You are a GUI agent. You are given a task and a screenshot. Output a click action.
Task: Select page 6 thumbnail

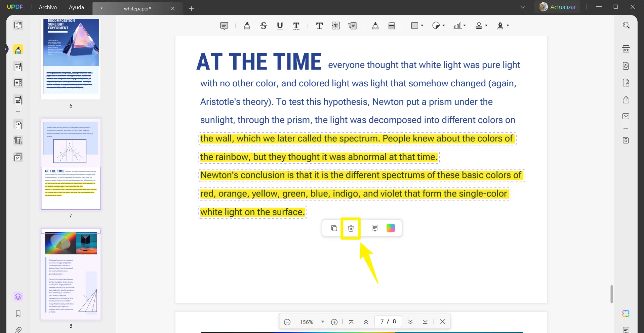click(71, 59)
